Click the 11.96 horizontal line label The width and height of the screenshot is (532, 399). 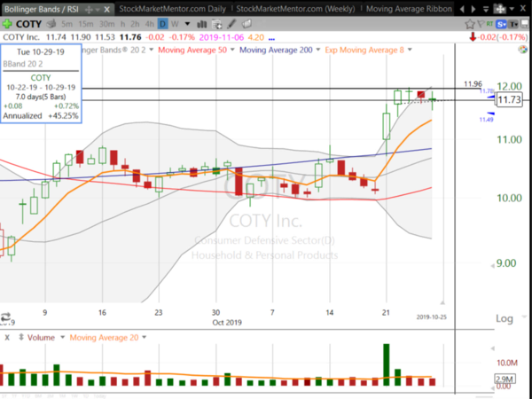coord(473,84)
